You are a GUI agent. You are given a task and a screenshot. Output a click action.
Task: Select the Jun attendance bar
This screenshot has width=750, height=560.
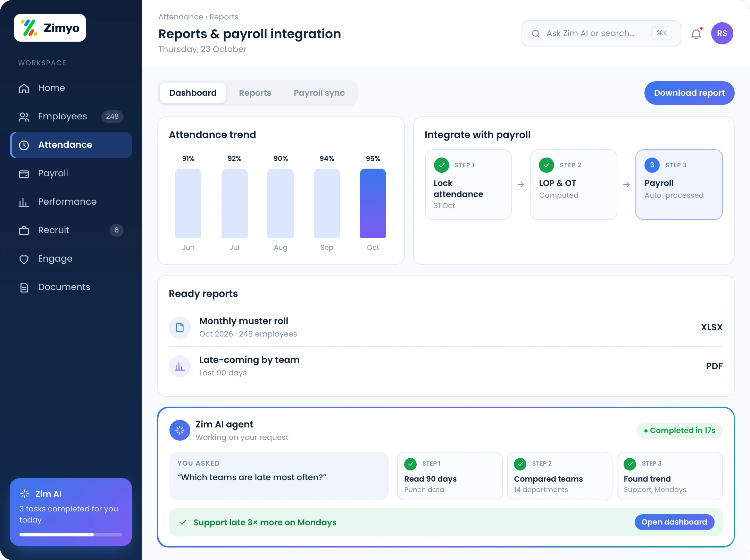pyautogui.click(x=188, y=203)
